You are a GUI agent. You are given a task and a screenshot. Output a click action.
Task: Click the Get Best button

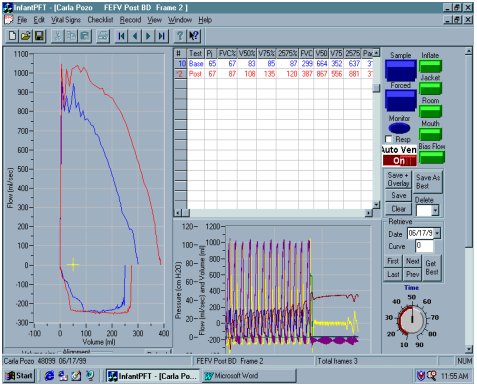432,268
